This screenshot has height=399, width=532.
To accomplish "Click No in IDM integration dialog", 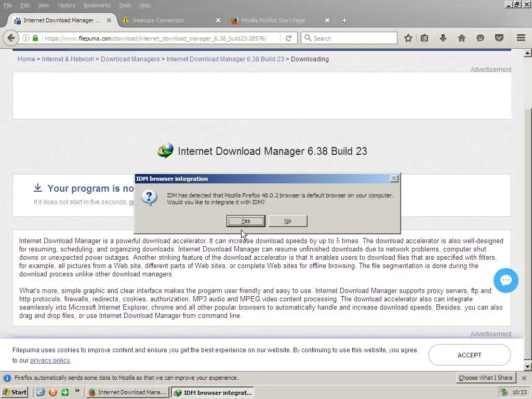I will point(288,221).
